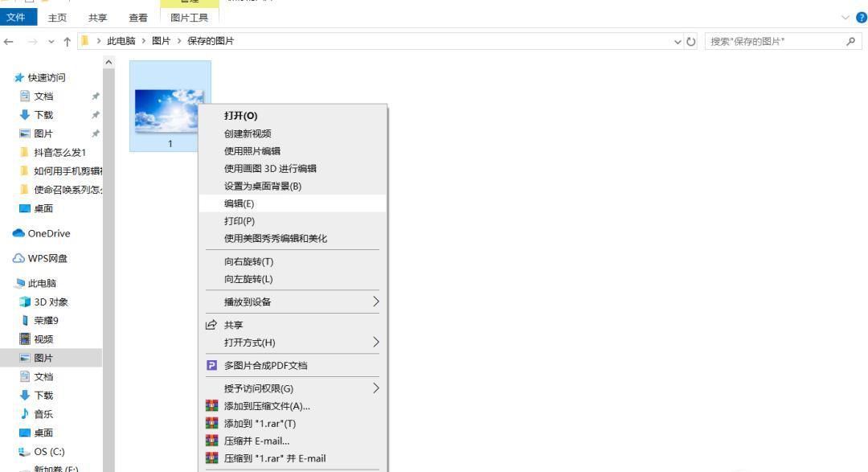
Task: Select 压缩到 "1.rar" 并 E-mail
Action: coord(293,458)
